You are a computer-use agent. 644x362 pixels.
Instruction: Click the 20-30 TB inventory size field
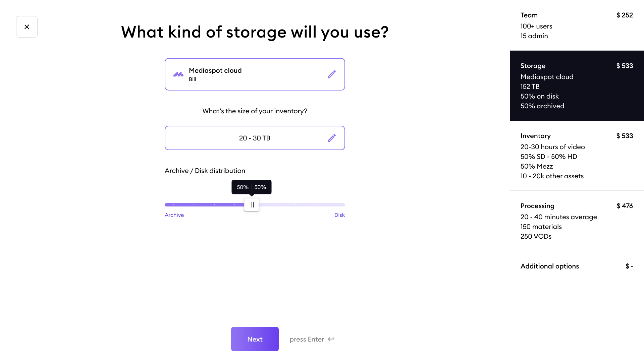tap(255, 138)
